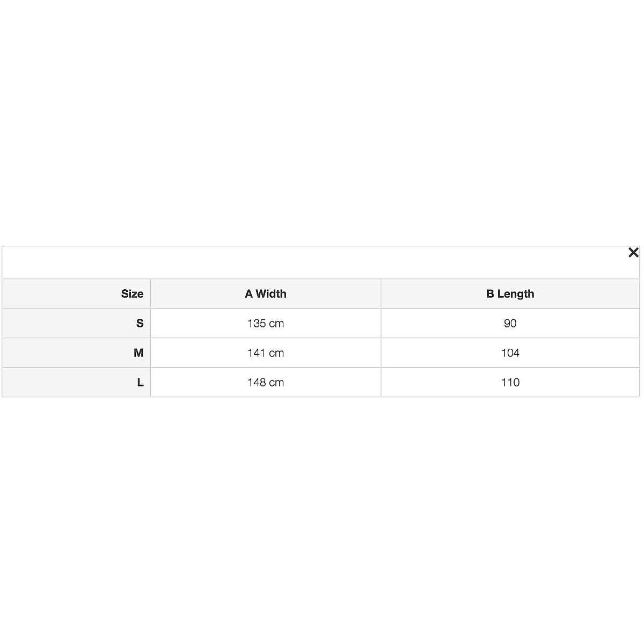Image resolution: width=644 pixels, height=644 pixels.
Task: Click the cm unit beside 135
Action: [x=277, y=324]
